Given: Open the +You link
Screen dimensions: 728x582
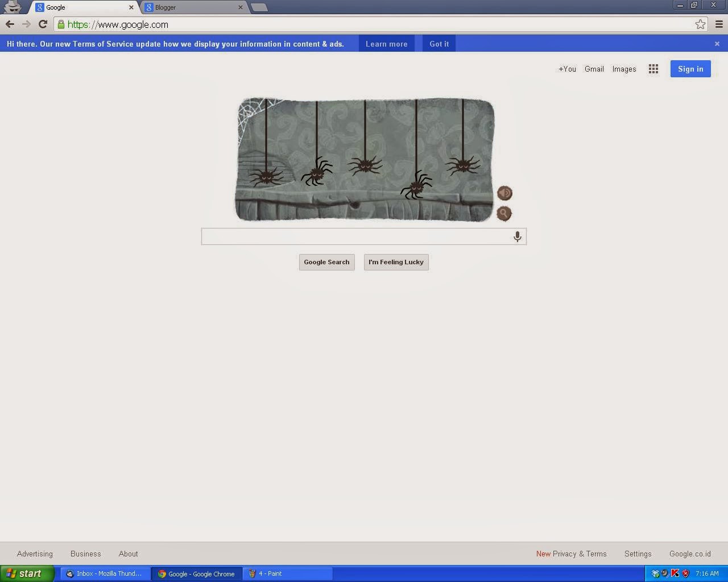Looking at the screenshot, I should point(567,69).
